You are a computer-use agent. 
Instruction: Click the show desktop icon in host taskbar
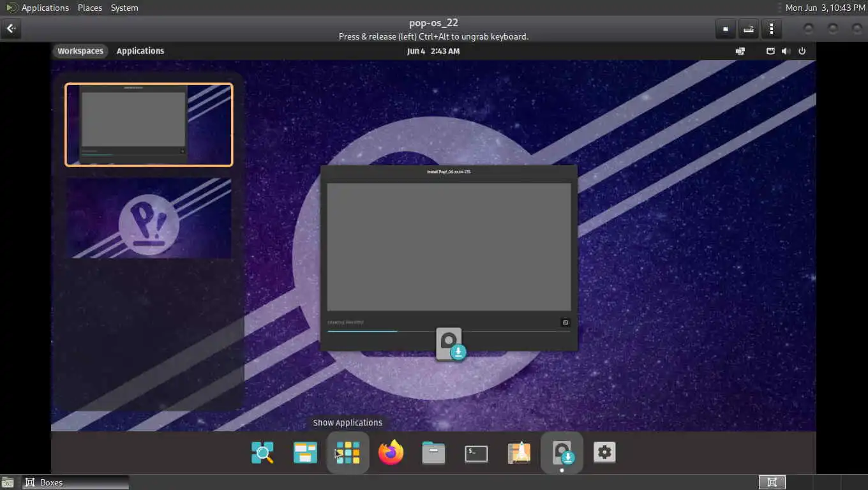[8, 482]
